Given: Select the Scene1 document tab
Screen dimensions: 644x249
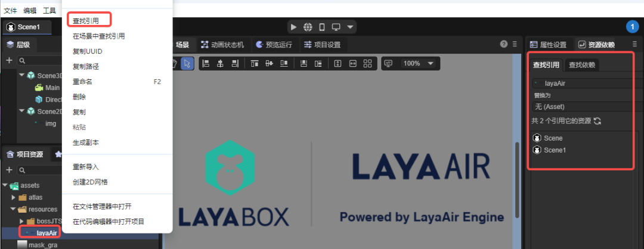Looking at the screenshot, I should pyautogui.click(x=27, y=27).
